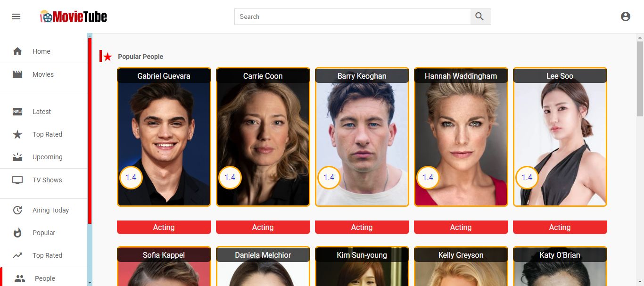Viewport: 644px width, 286px height.
Task: Select the Movies clapperboard icon
Action: coord(17,74)
